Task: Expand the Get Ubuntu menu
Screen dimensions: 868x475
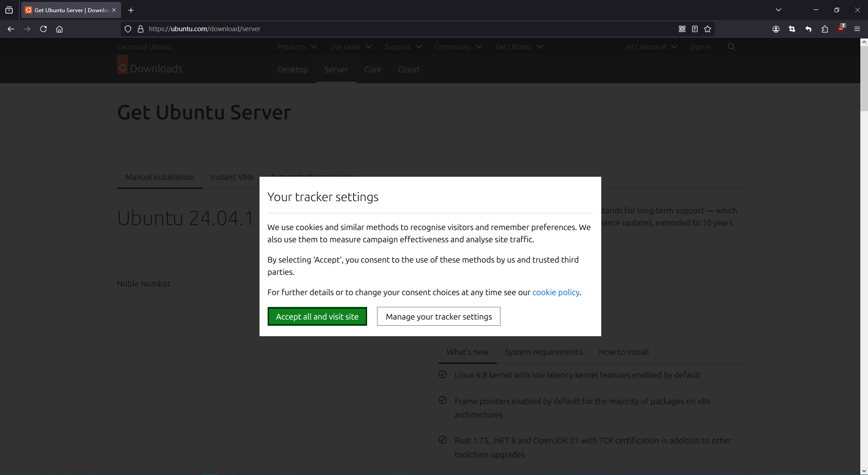Action: (519, 47)
